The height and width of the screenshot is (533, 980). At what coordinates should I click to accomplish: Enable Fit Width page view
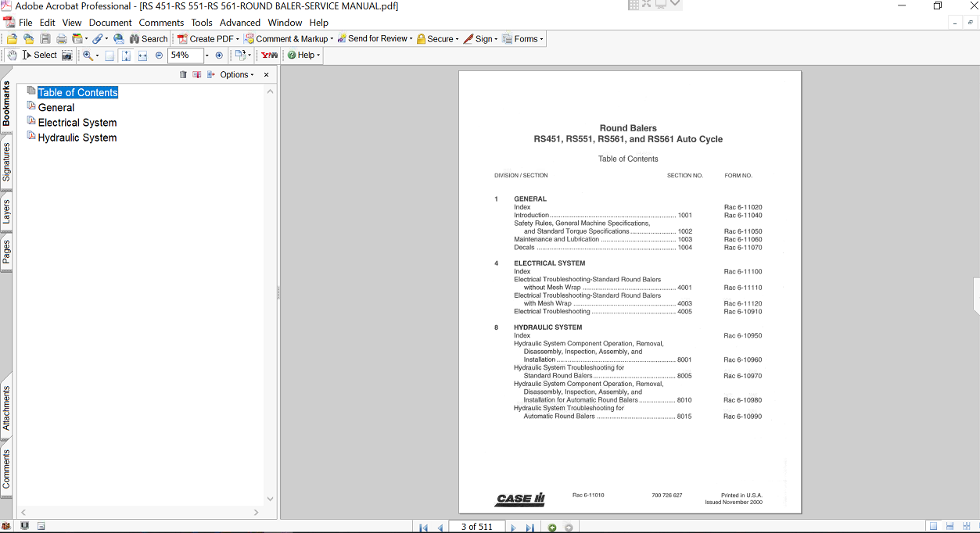click(142, 55)
